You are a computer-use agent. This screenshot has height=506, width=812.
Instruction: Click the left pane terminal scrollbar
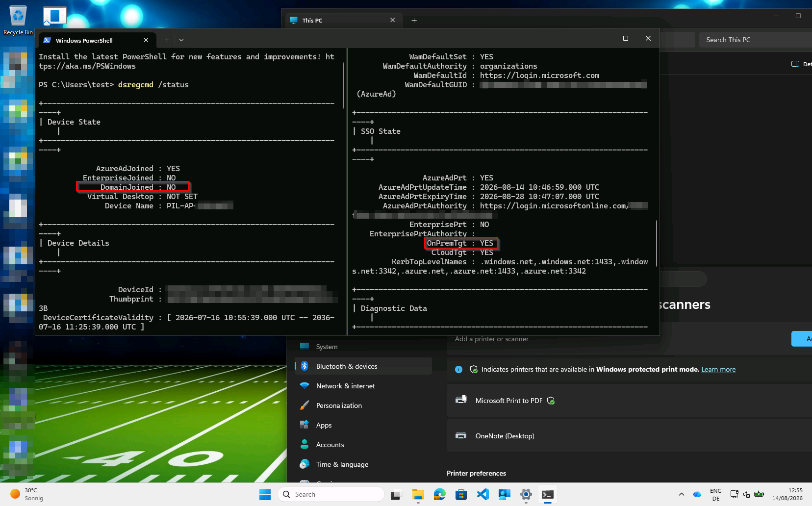tap(343, 85)
